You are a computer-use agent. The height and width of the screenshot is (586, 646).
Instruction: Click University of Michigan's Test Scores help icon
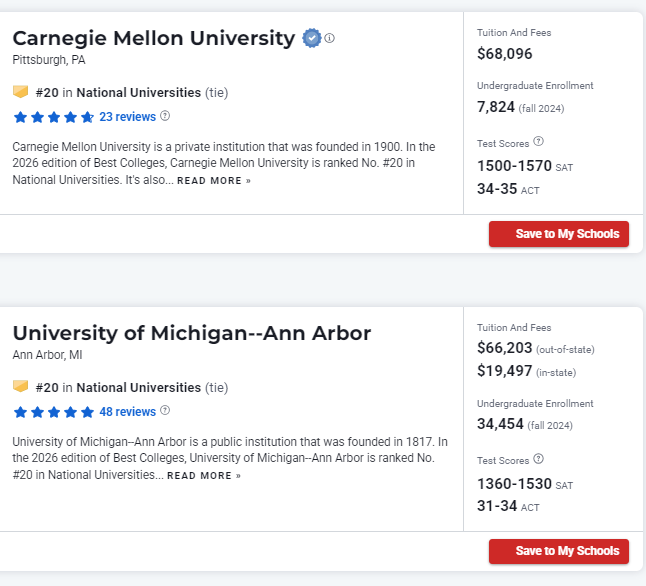click(x=538, y=459)
